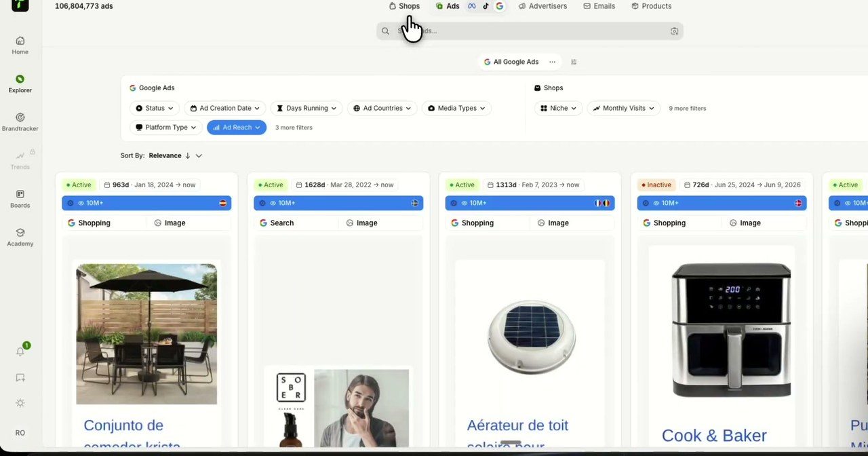Screen dimensions: 868x456
Task: Open All Google Ads more options dots
Action: [552, 62]
